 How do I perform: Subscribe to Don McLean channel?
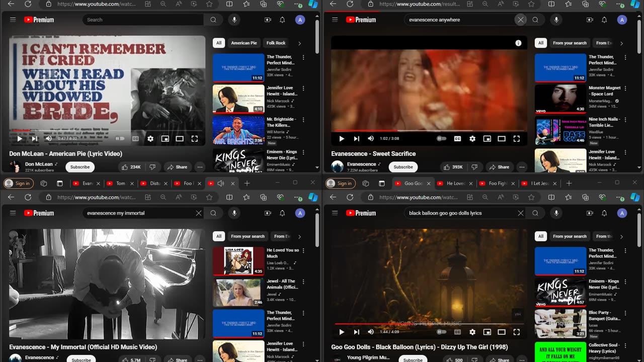(80, 167)
